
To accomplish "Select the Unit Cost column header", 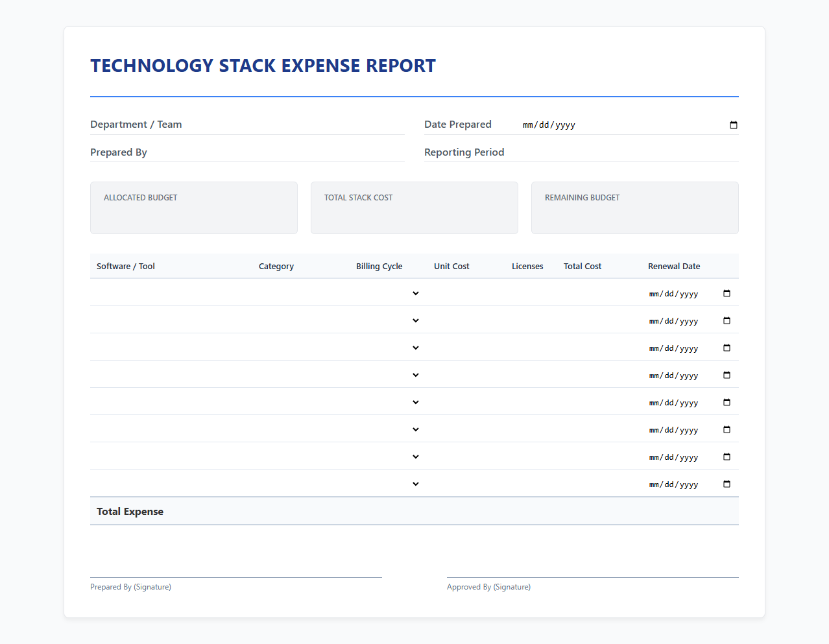I will (451, 266).
